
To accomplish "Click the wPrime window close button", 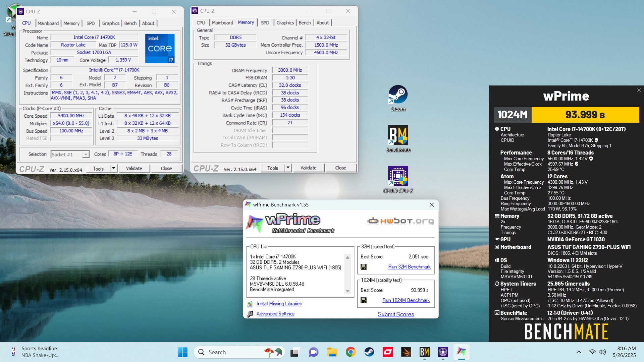I will pos(432,205).
